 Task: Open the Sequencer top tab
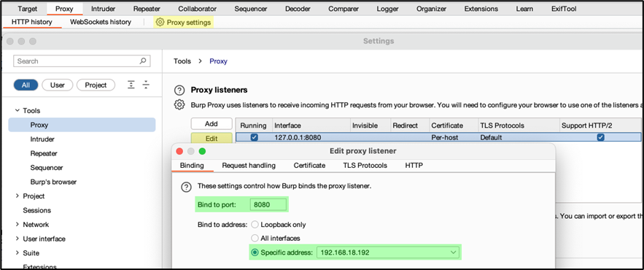tap(251, 9)
